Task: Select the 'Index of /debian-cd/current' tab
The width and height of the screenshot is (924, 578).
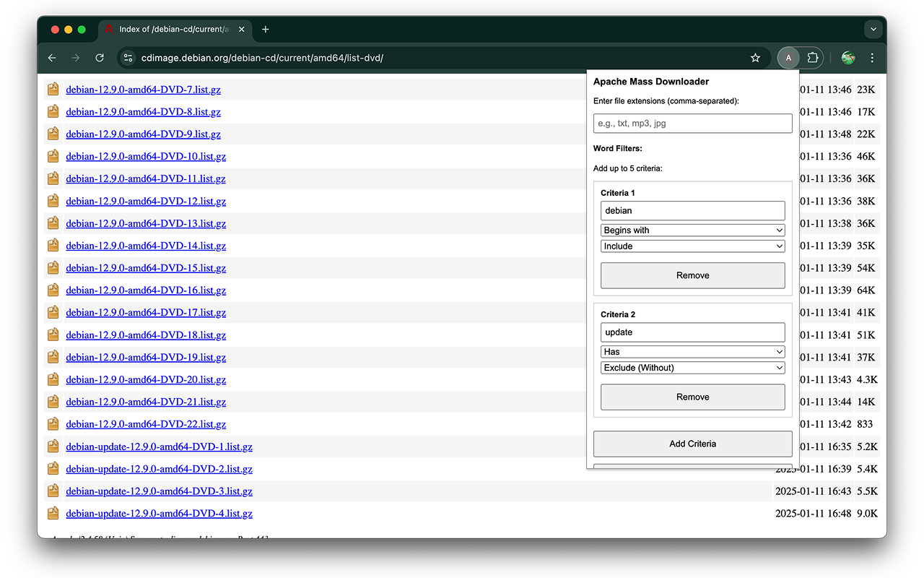Action: coord(173,29)
